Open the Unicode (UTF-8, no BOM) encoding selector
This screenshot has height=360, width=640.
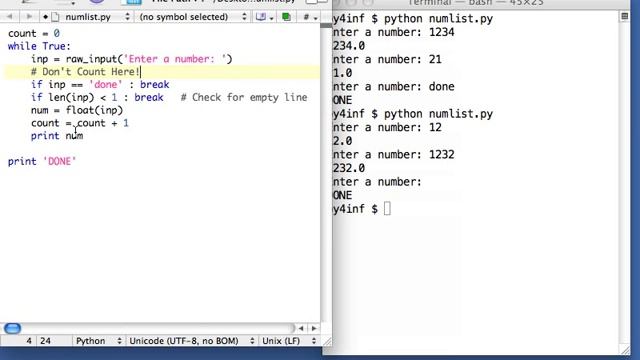(x=191, y=341)
